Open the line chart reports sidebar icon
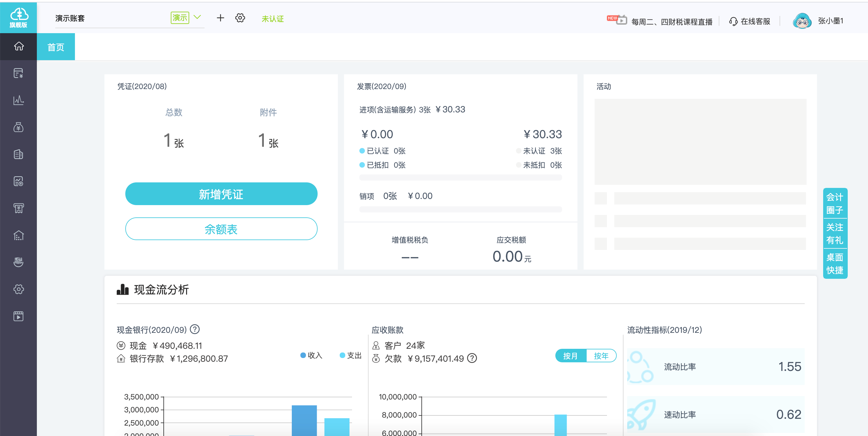The image size is (868, 436). [18, 100]
